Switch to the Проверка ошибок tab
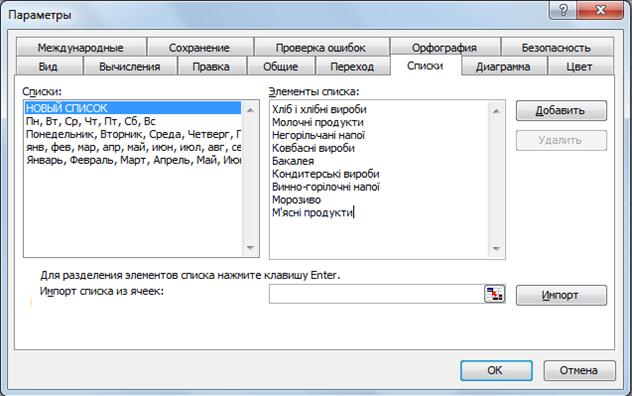The height and width of the screenshot is (396, 632). [321, 48]
